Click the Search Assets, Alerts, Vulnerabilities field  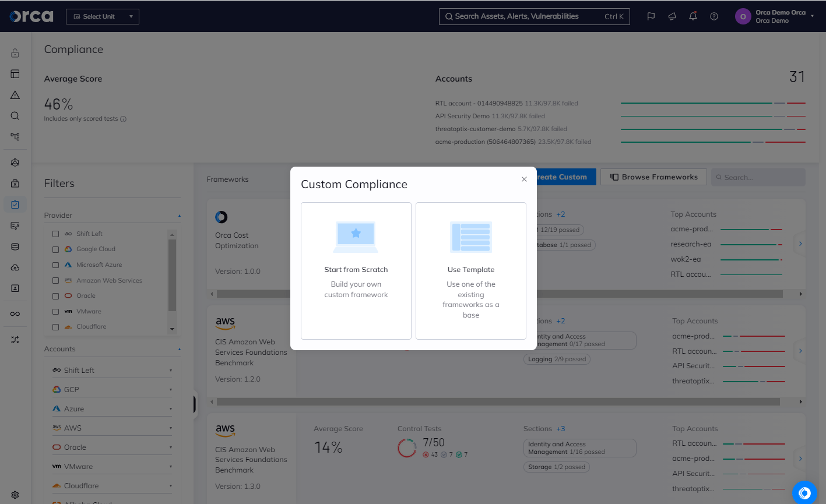tap(533, 16)
